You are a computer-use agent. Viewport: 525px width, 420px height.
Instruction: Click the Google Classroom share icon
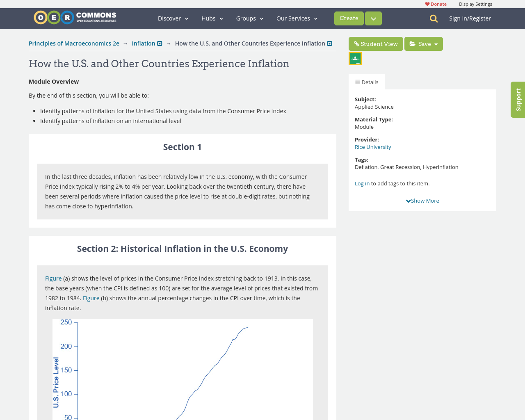point(355,59)
